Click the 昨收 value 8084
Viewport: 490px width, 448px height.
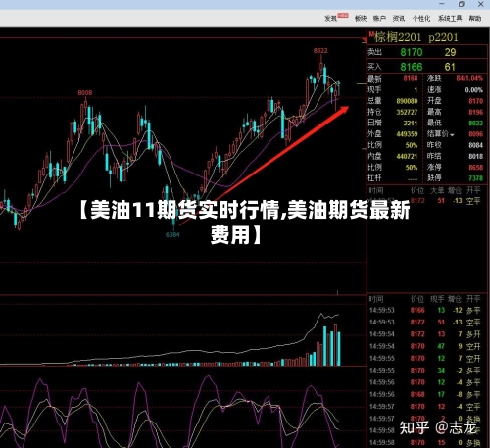(x=475, y=145)
